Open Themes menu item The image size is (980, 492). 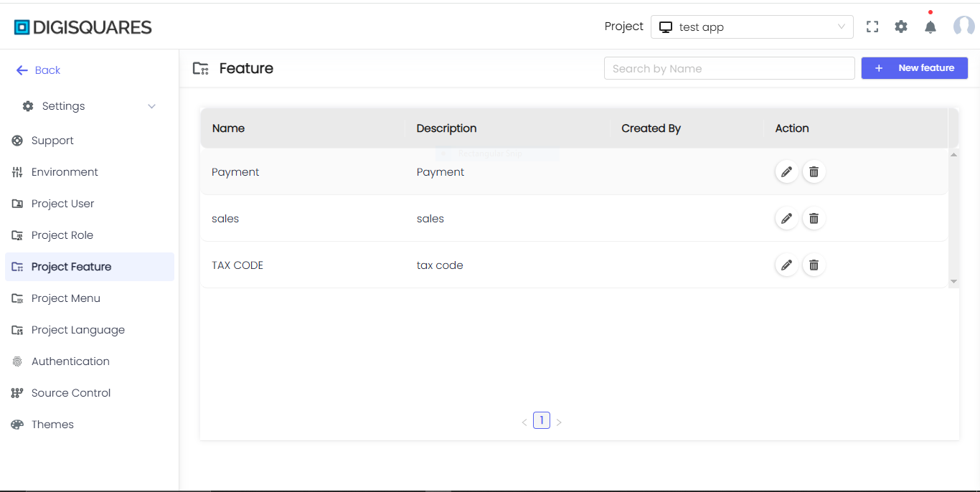pos(90,425)
